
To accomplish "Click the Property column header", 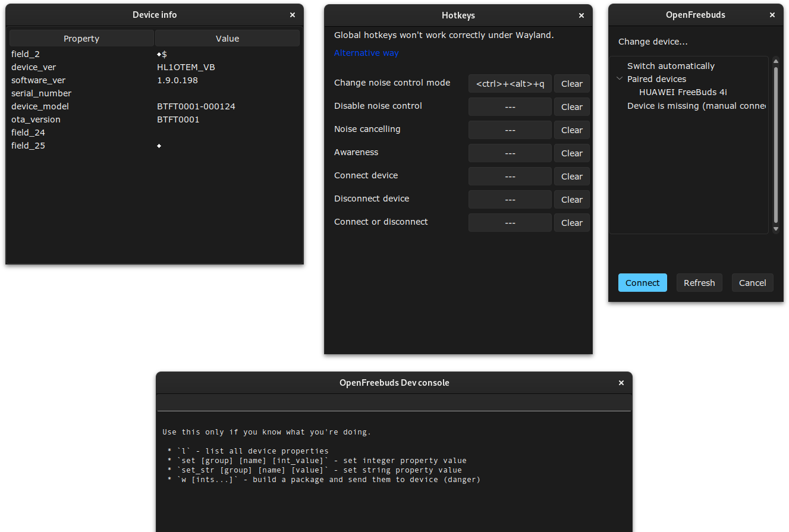I will [x=81, y=39].
